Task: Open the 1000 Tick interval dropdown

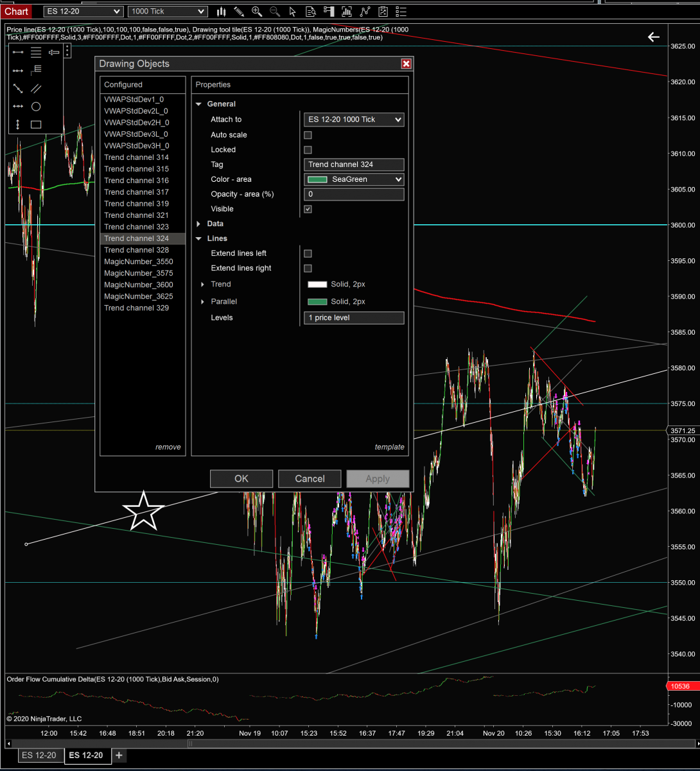Action: pos(168,12)
